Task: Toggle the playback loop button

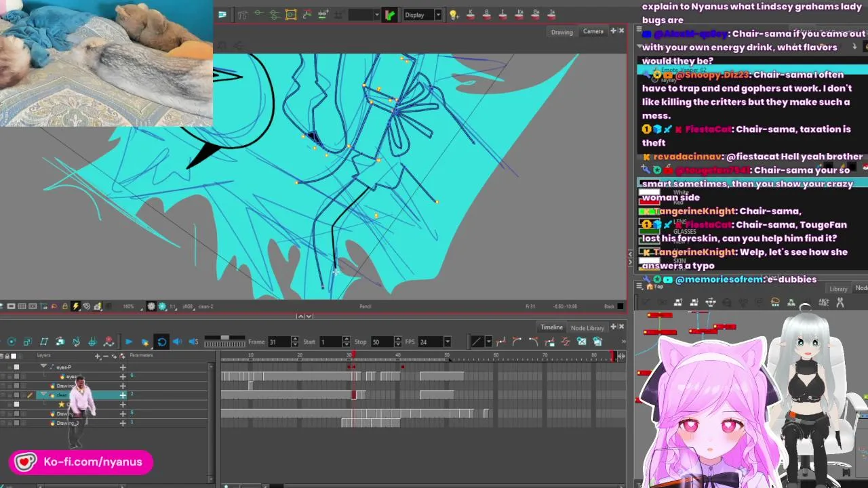Action: [161, 342]
